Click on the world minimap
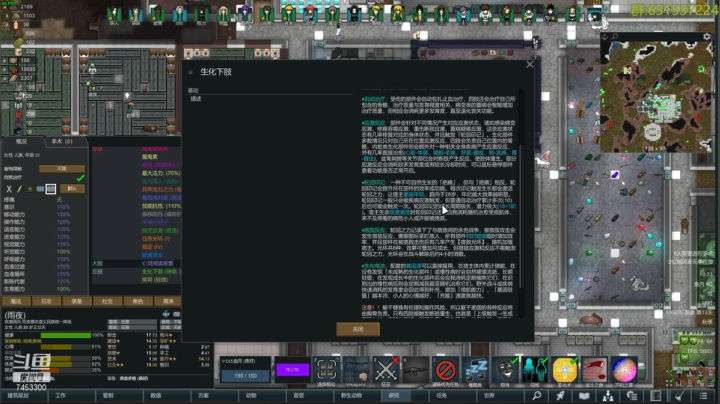The image size is (720, 404). (656, 96)
